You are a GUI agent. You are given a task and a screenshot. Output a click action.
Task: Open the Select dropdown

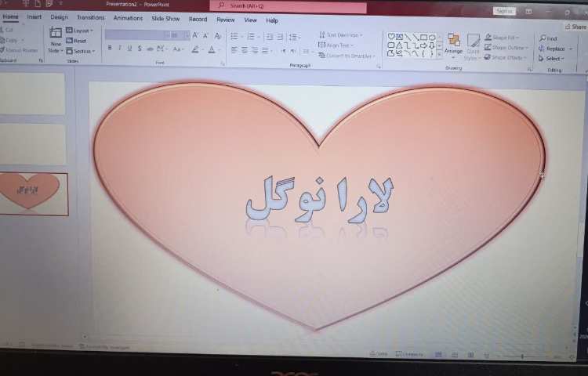click(551, 59)
